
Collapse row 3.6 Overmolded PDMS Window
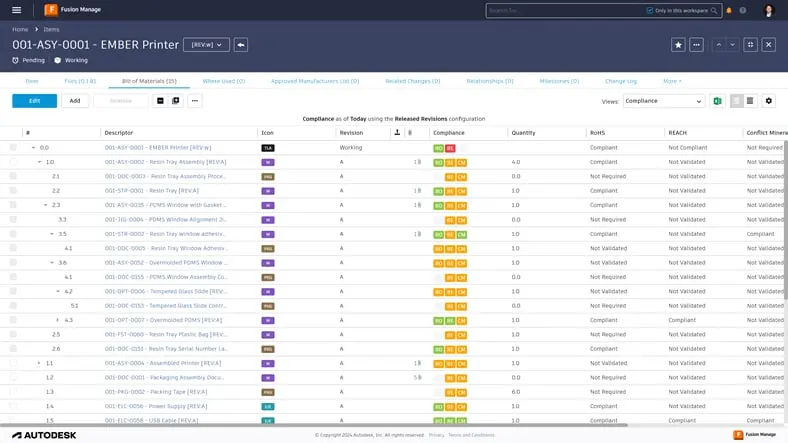coord(51,262)
